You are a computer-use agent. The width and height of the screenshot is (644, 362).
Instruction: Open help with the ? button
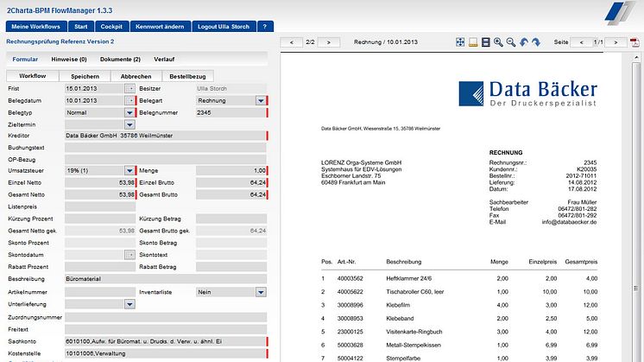pos(265,26)
